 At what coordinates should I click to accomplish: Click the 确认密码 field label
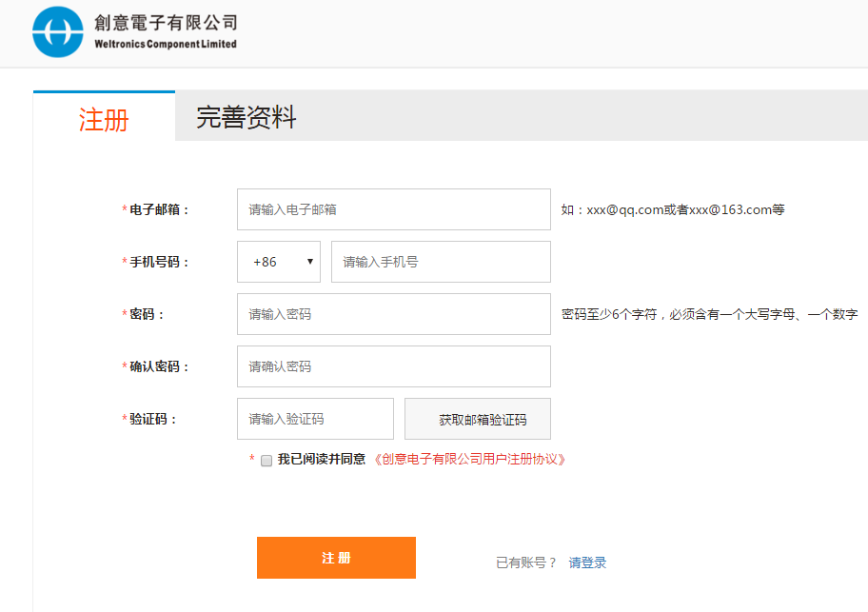[159, 366]
